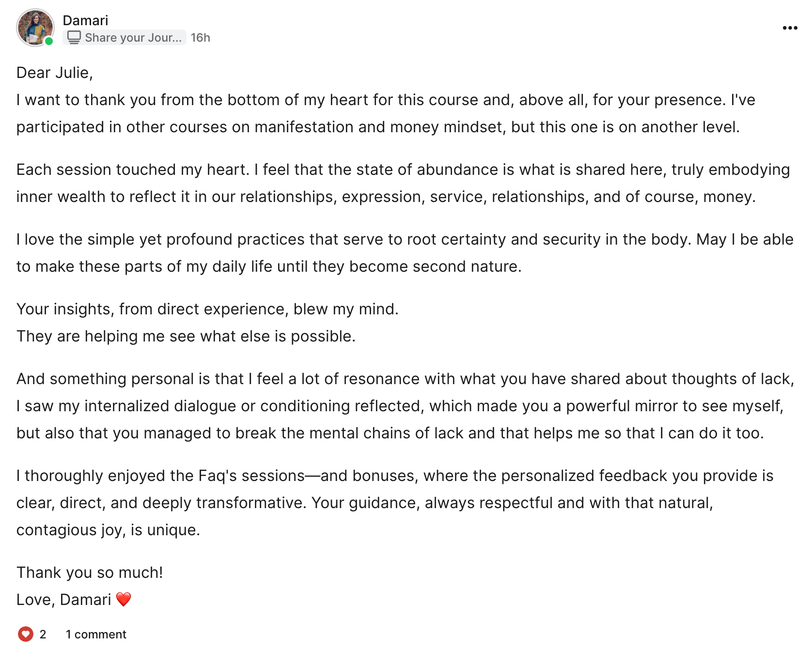Viewport: 812px width, 651px height.
Task: Open Damari's profile via the name link
Action: pos(85,20)
